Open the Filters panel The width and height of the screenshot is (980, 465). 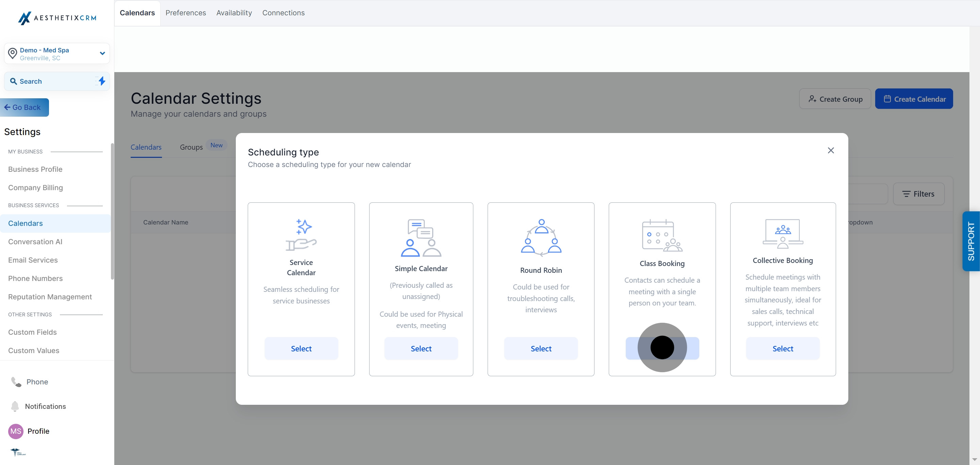pyautogui.click(x=918, y=194)
